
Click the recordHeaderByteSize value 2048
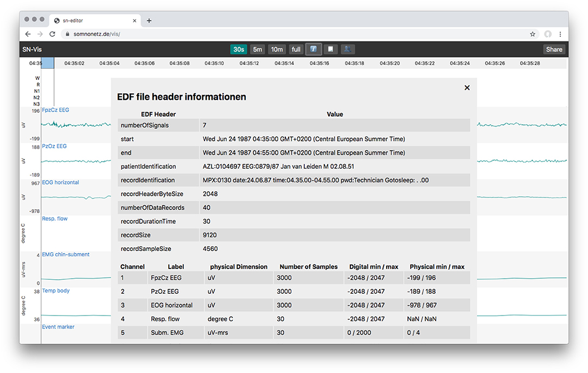(x=210, y=194)
